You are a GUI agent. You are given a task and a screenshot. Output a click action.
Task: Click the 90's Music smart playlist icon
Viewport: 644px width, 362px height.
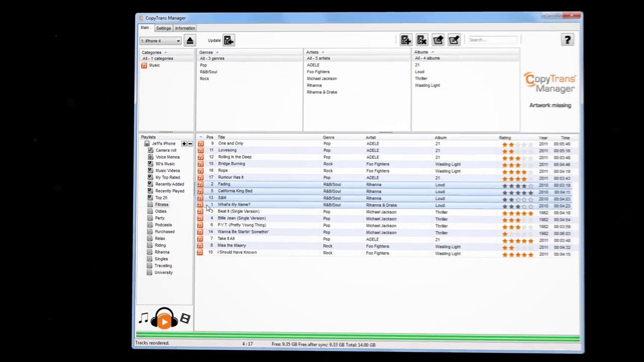click(x=150, y=164)
